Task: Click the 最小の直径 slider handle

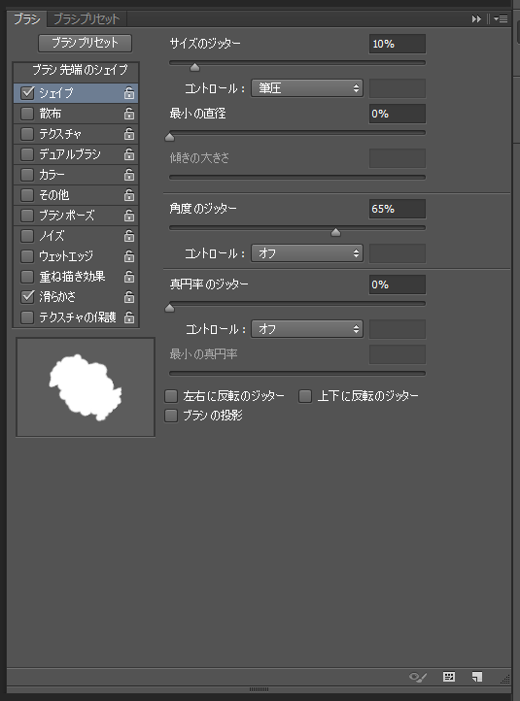Action: coord(169,137)
